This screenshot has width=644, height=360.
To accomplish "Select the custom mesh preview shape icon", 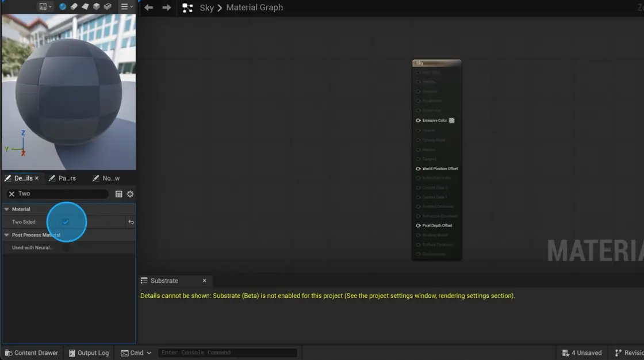I will point(108,6).
